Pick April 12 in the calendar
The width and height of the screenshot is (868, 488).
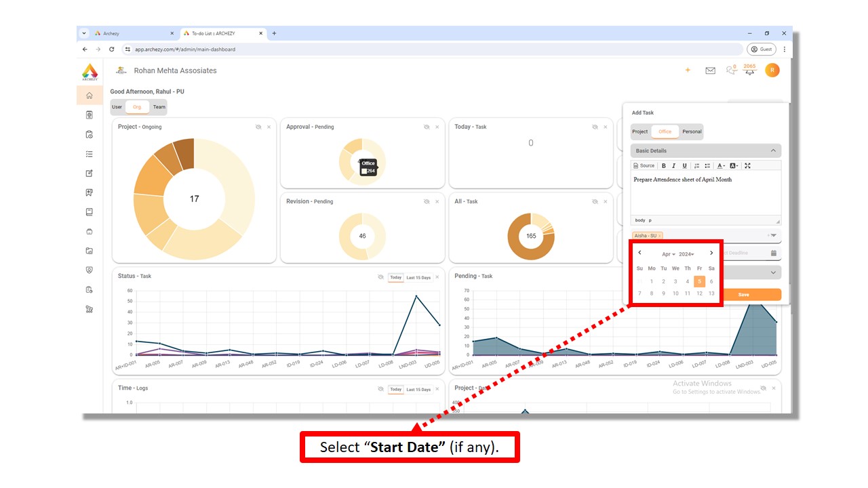699,293
